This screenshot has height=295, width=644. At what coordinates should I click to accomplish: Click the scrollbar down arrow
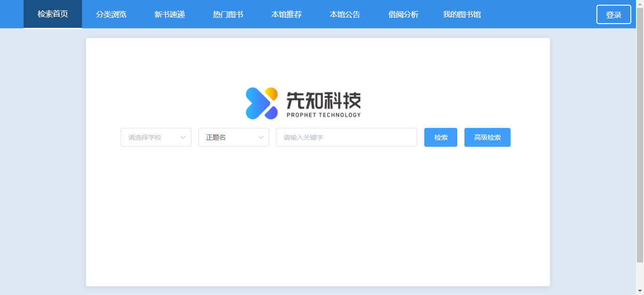[640, 291]
